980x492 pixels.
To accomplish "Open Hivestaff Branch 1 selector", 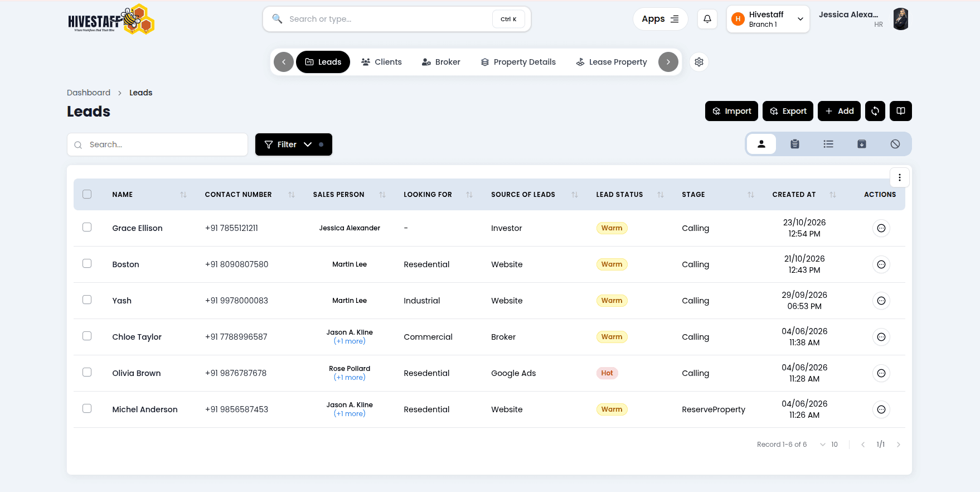I will click(768, 19).
